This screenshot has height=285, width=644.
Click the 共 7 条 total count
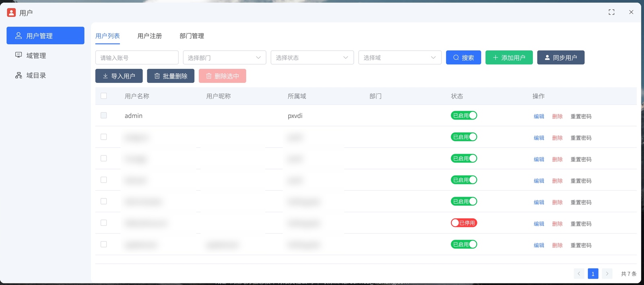click(629, 274)
